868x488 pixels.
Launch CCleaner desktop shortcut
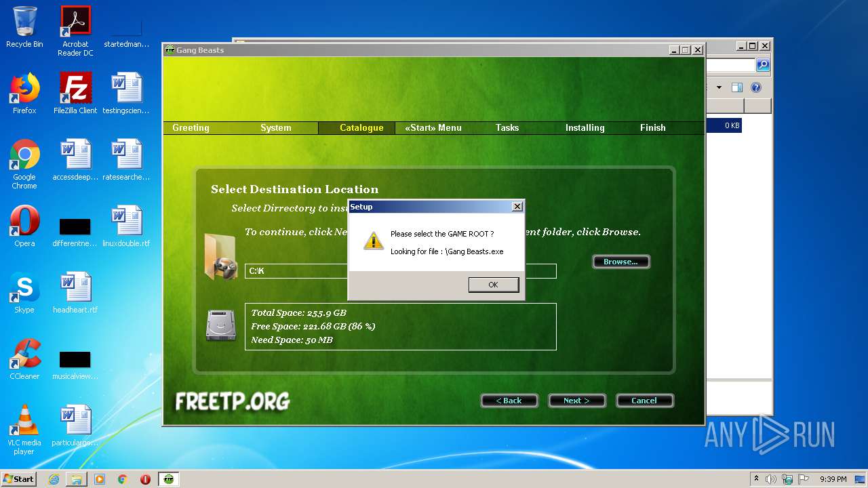tap(24, 359)
